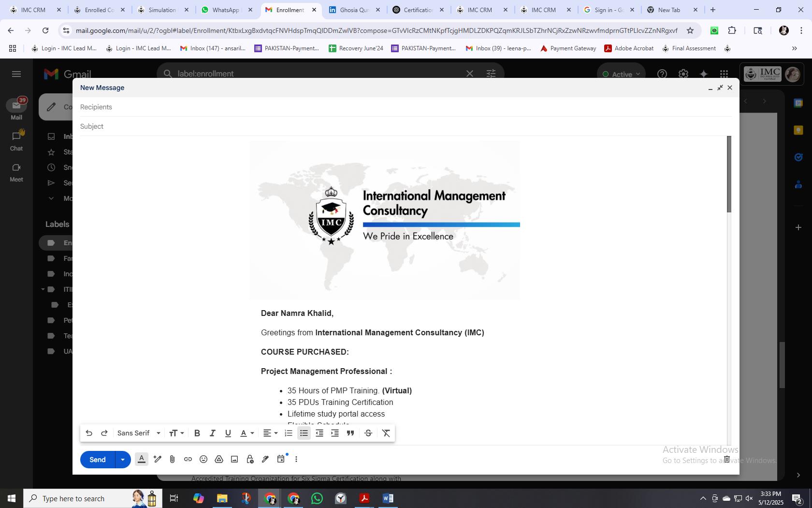812x508 pixels.
Task: Increase indent of text
Action: [334, 433]
